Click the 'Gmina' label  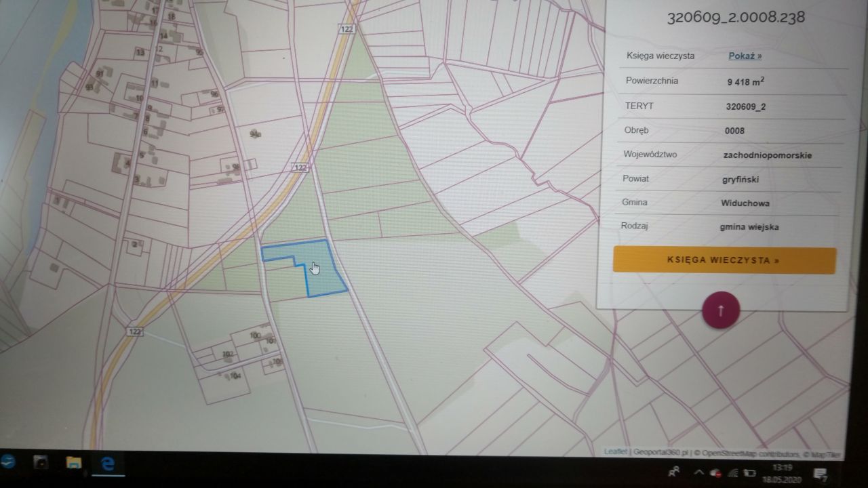(x=635, y=203)
